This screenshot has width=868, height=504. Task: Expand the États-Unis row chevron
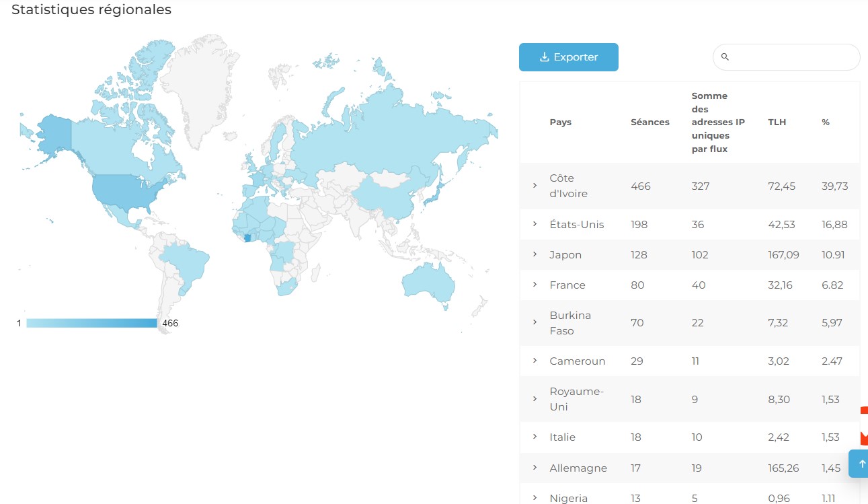pos(535,224)
